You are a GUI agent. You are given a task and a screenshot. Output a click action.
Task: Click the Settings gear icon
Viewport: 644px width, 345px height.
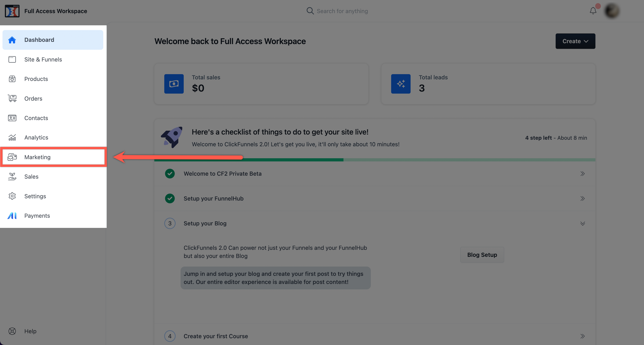click(x=12, y=196)
